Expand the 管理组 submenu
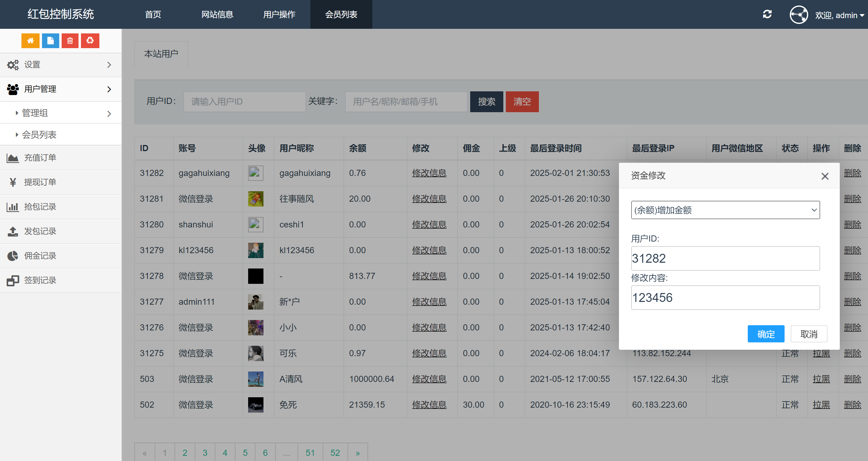The image size is (868, 461). click(x=35, y=113)
